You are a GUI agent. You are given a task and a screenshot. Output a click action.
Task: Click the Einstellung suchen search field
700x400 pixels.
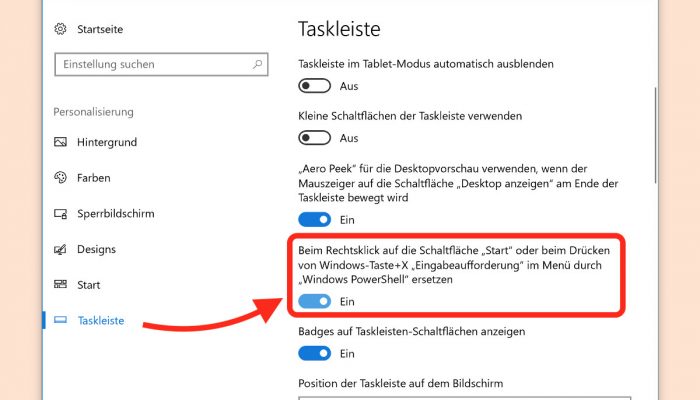click(161, 64)
